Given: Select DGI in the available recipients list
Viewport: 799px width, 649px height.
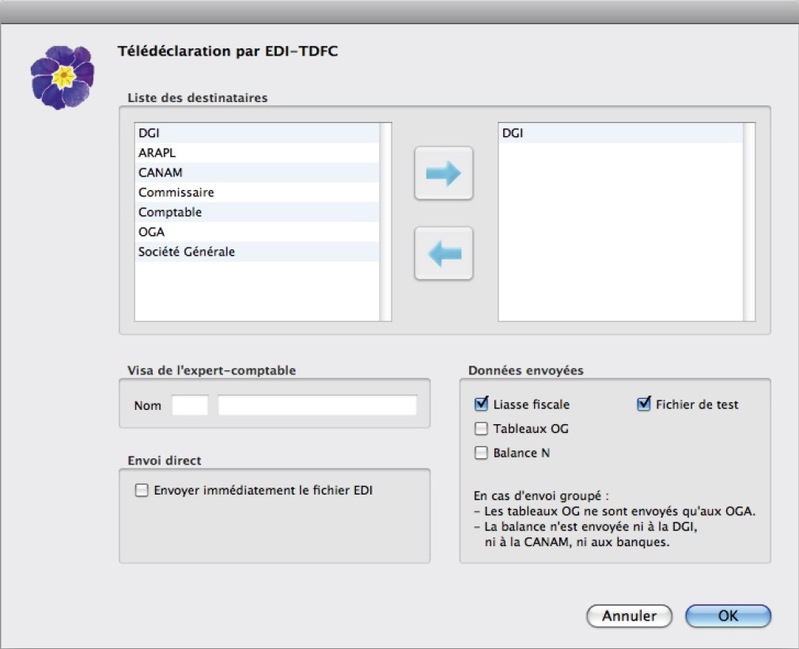Looking at the screenshot, I should [x=257, y=133].
